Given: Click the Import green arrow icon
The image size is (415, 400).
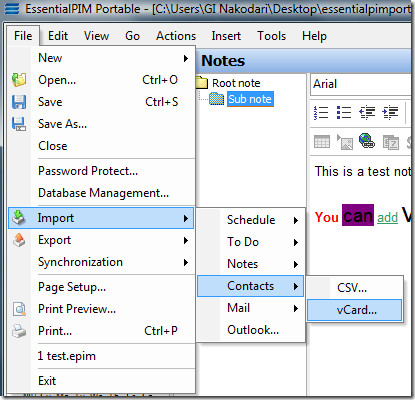Looking at the screenshot, I should coord(19,218).
